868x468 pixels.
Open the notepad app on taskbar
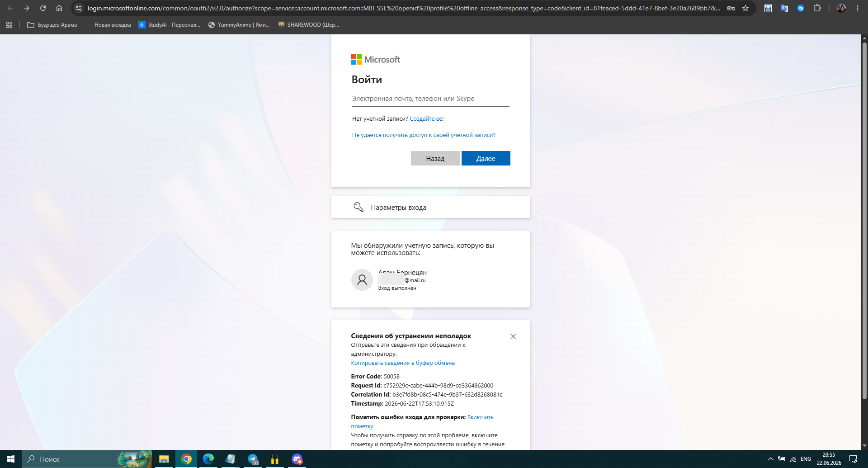coord(231,459)
